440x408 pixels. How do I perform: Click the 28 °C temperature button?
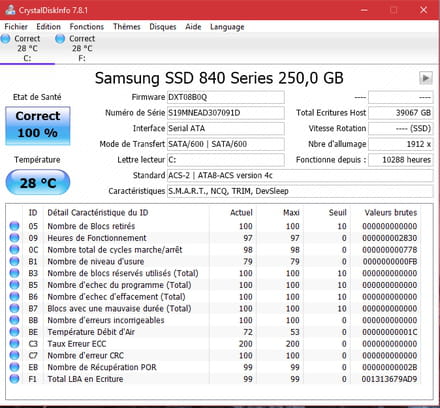click(x=38, y=182)
